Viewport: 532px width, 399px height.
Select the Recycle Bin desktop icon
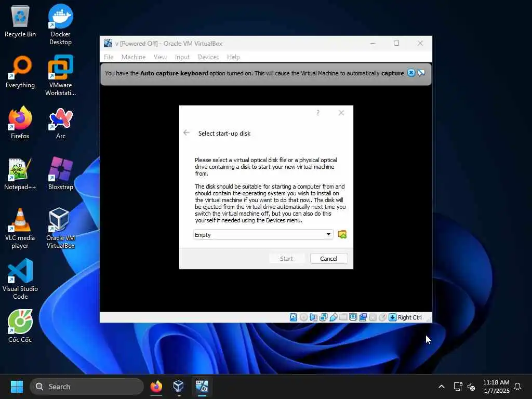tap(20, 22)
